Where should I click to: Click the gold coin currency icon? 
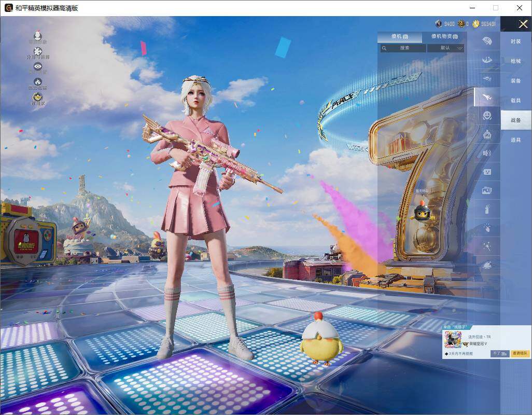click(x=475, y=24)
